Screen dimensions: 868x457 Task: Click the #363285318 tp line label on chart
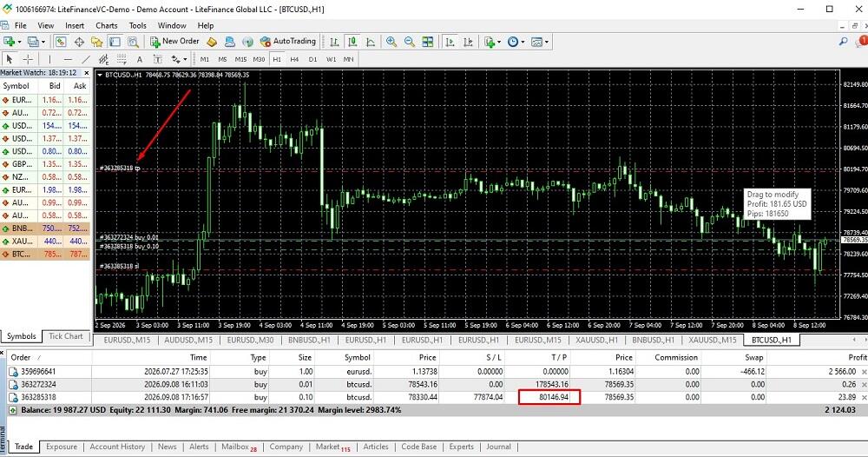pyautogui.click(x=120, y=168)
